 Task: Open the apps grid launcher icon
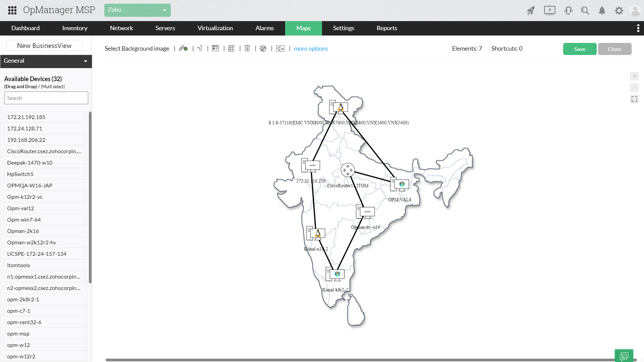[12, 10]
